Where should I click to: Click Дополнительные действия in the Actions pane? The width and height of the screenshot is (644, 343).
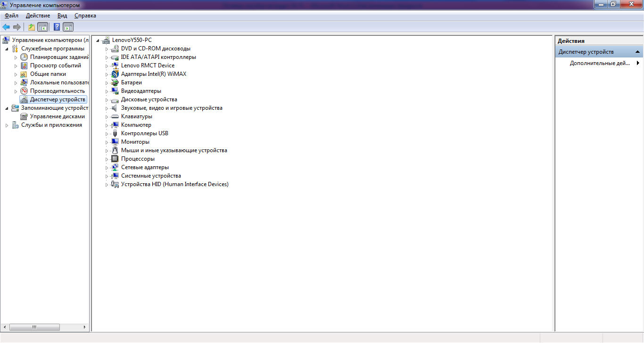[x=600, y=63]
